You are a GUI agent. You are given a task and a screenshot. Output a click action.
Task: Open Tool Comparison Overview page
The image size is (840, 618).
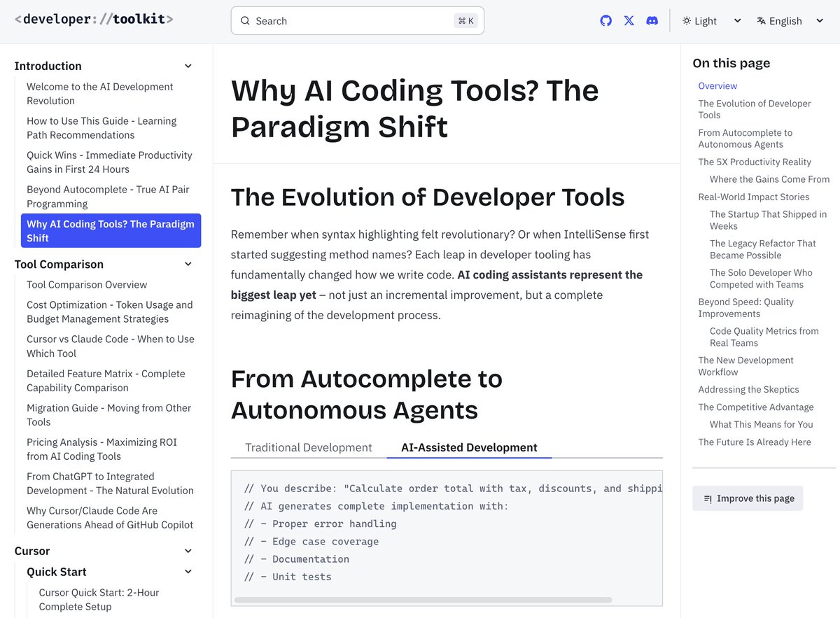[x=87, y=285]
